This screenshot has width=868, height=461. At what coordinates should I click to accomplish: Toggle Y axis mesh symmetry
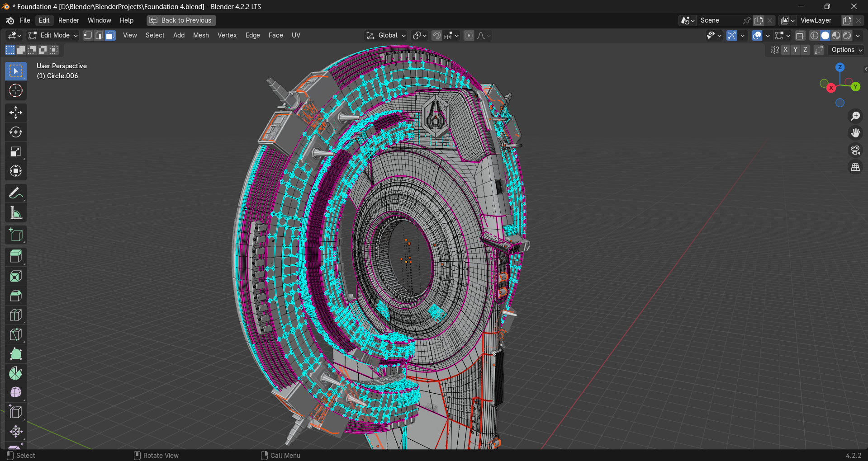coord(795,50)
